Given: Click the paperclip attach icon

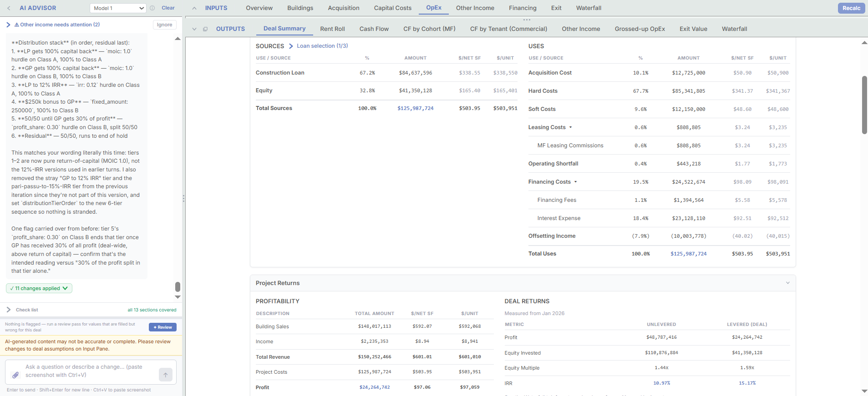Looking at the screenshot, I should tap(15, 375).
